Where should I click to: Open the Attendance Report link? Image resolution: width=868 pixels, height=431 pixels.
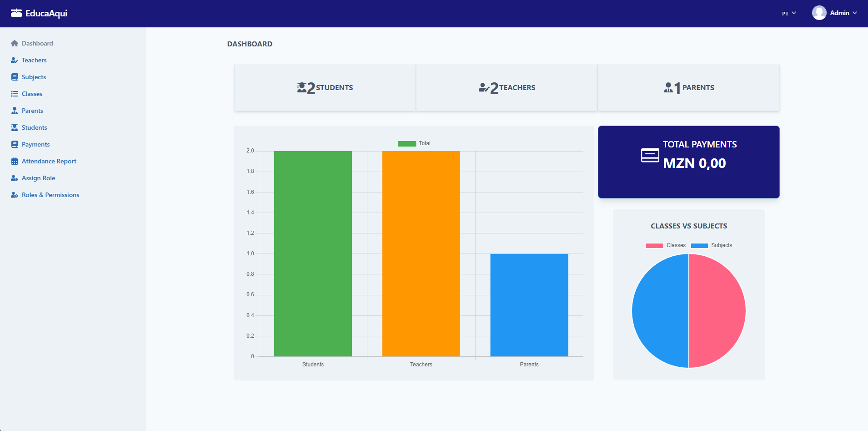pyautogui.click(x=49, y=161)
